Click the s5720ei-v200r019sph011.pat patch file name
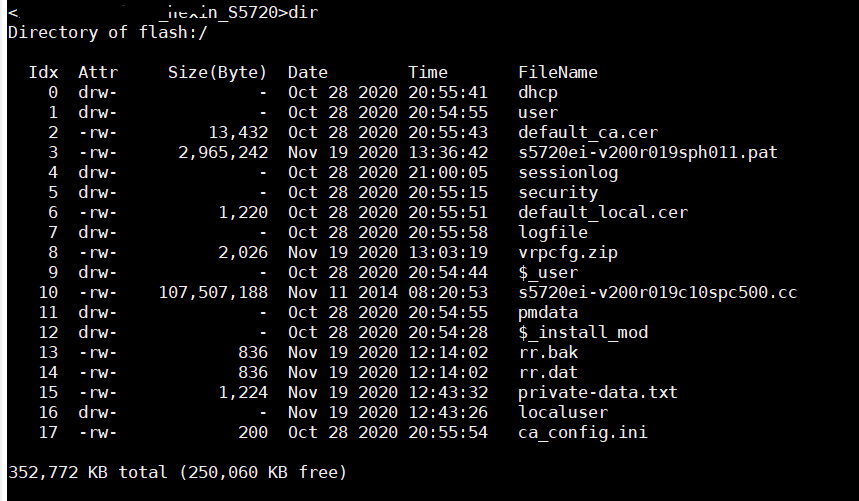Screen dimensions: 859x501 (647, 152)
